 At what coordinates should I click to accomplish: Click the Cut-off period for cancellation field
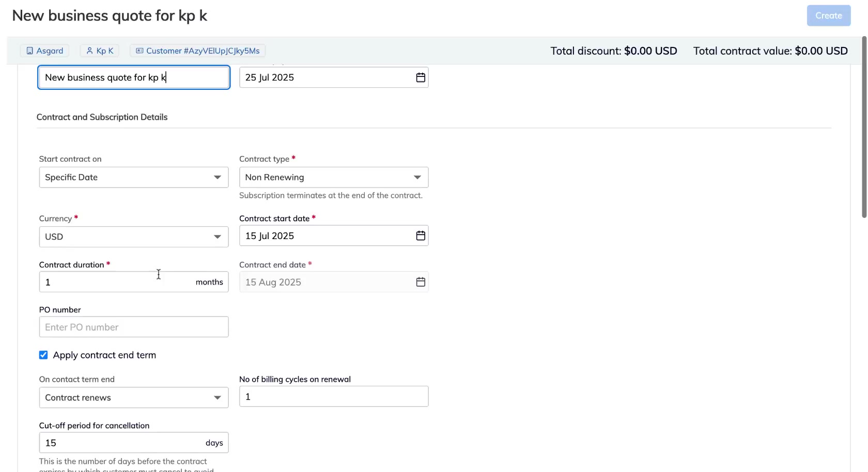pos(121,443)
